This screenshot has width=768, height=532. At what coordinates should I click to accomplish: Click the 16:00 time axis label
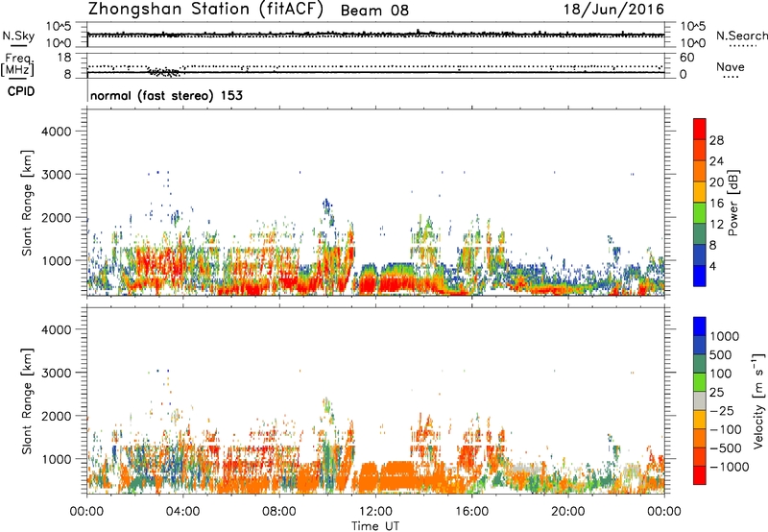(471, 512)
